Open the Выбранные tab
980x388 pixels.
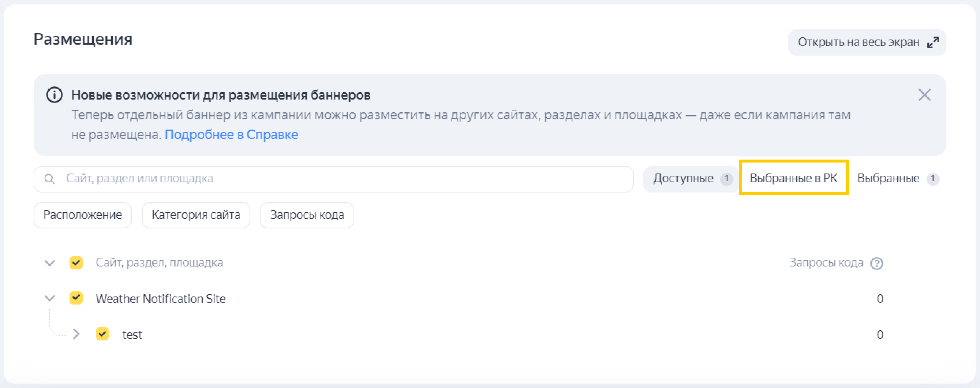click(x=888, y=178)
